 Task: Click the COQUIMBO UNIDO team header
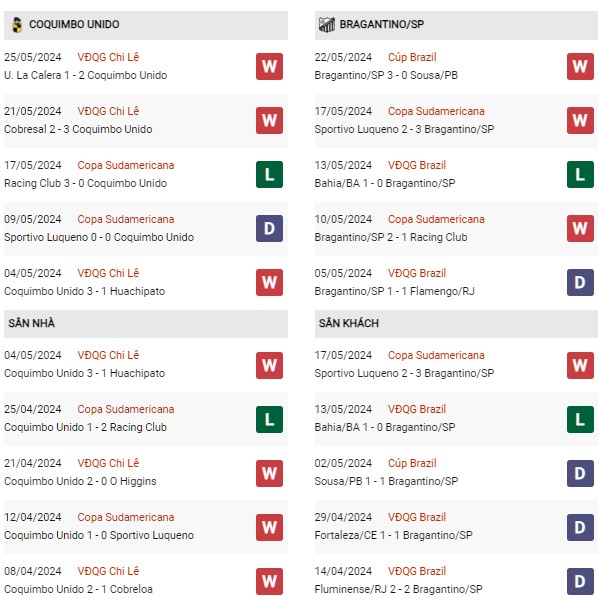pos(146,25)
